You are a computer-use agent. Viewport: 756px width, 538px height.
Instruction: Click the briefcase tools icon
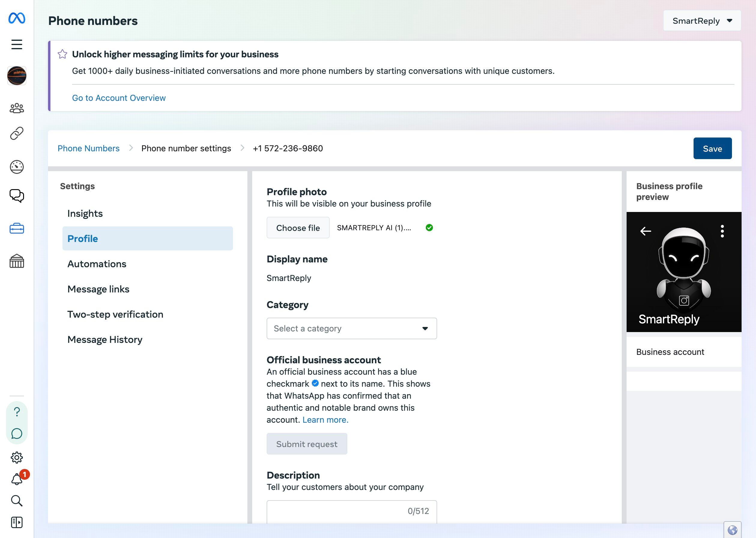(17, 228)
